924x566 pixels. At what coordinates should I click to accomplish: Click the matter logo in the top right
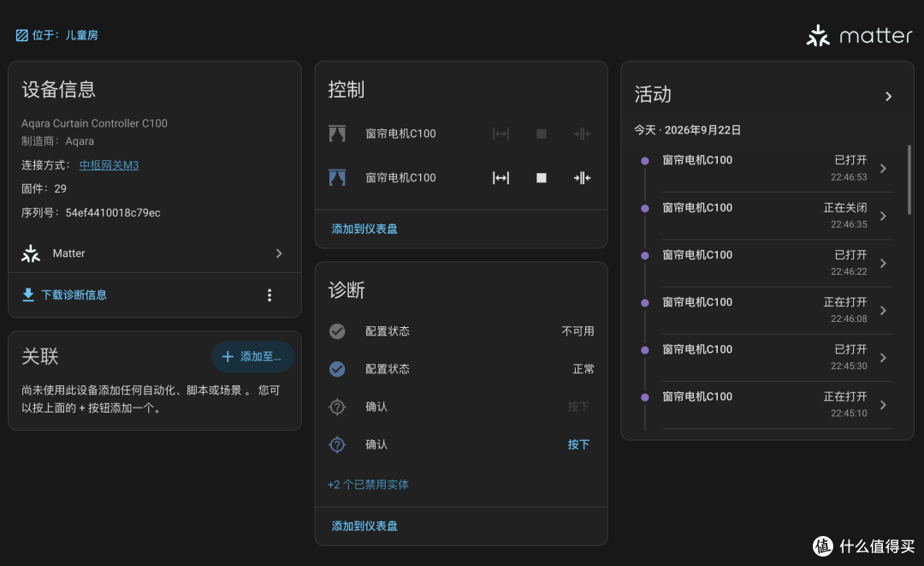click(859, 36)
